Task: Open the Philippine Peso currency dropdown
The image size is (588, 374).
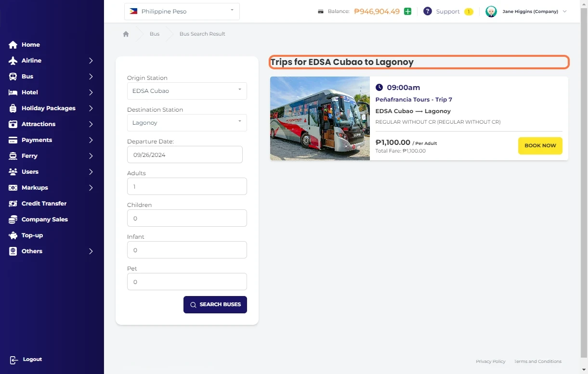Action: point(182,12)
